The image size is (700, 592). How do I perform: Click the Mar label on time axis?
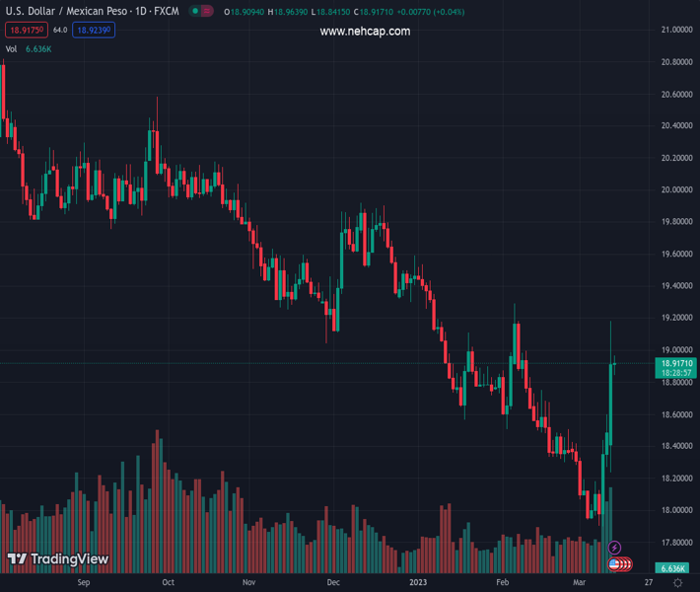point(579,582)
